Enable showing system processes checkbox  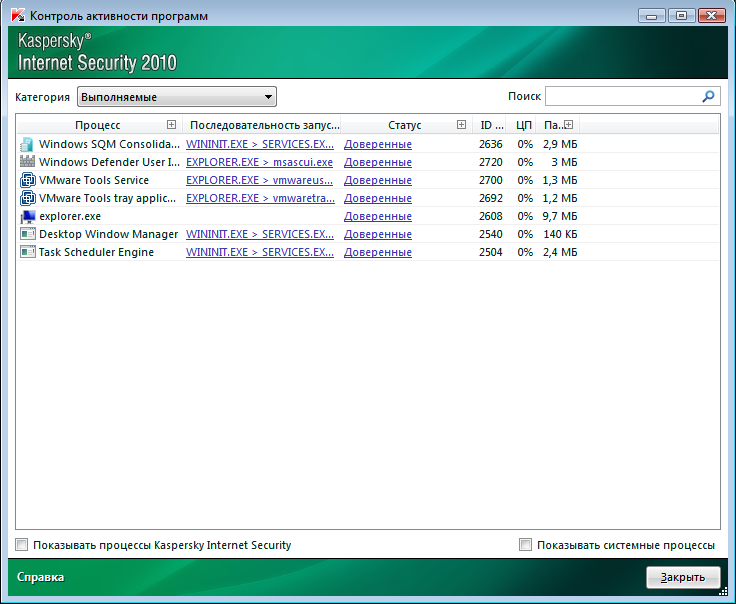pos(525,545)
